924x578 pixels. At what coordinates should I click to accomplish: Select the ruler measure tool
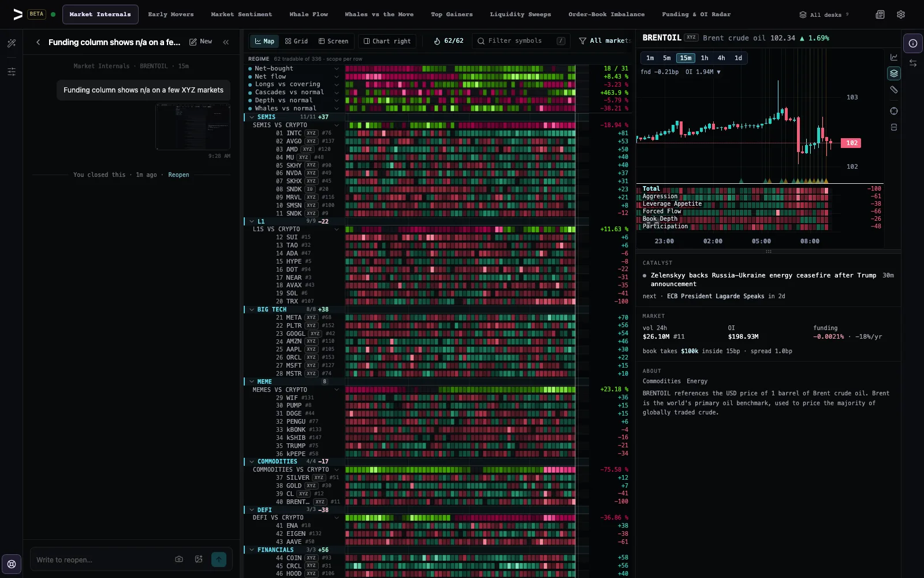click(x=894, y=90)
